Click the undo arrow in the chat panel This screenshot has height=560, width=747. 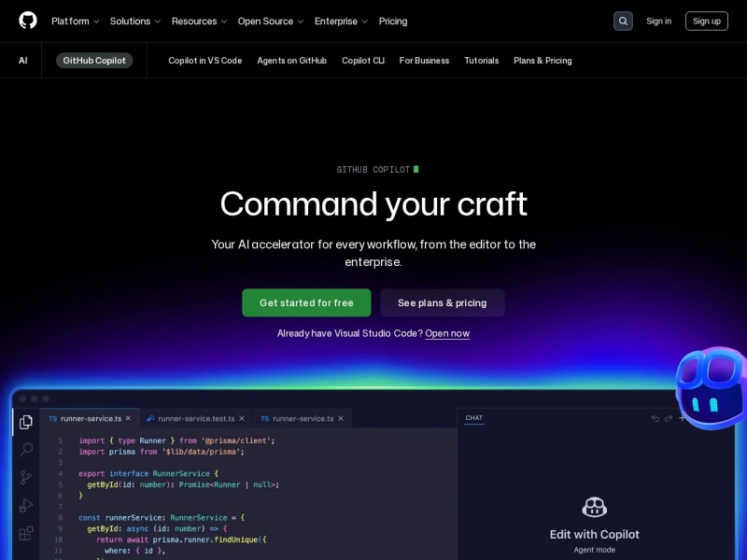[655, 418]
